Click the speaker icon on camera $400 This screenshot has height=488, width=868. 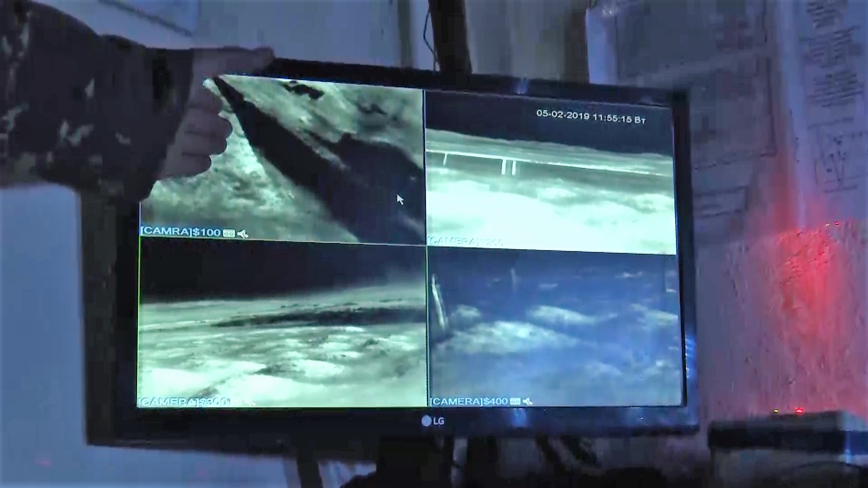528,401
